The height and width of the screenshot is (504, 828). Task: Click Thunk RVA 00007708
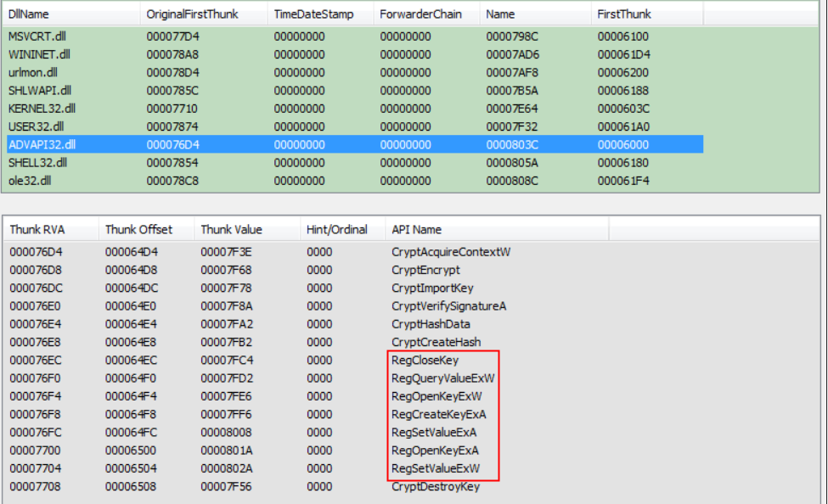pyautogui.click(x=35, y=486)
